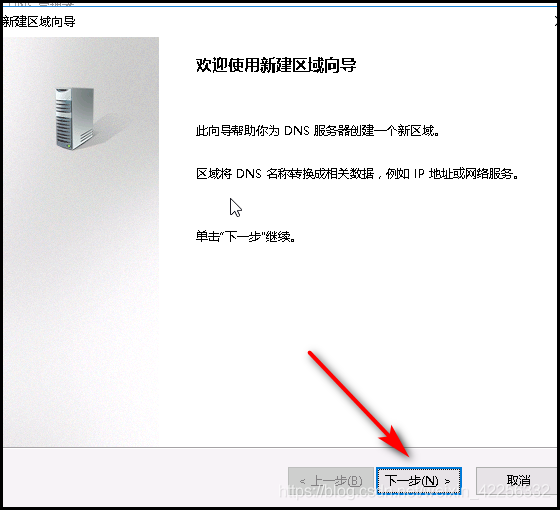560x510 pixels.
Task: Click the 新建区域向导 title bar text
Action: (x=39, y=22)
